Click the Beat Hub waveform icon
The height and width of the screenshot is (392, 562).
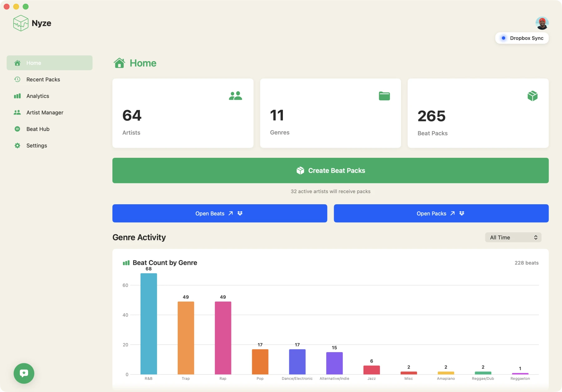coord(17,129)
